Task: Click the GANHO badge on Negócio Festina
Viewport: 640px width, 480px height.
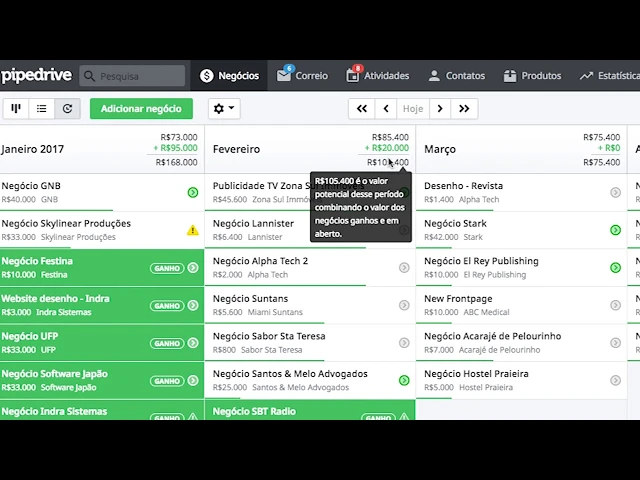Action: (x=167, y=268)
